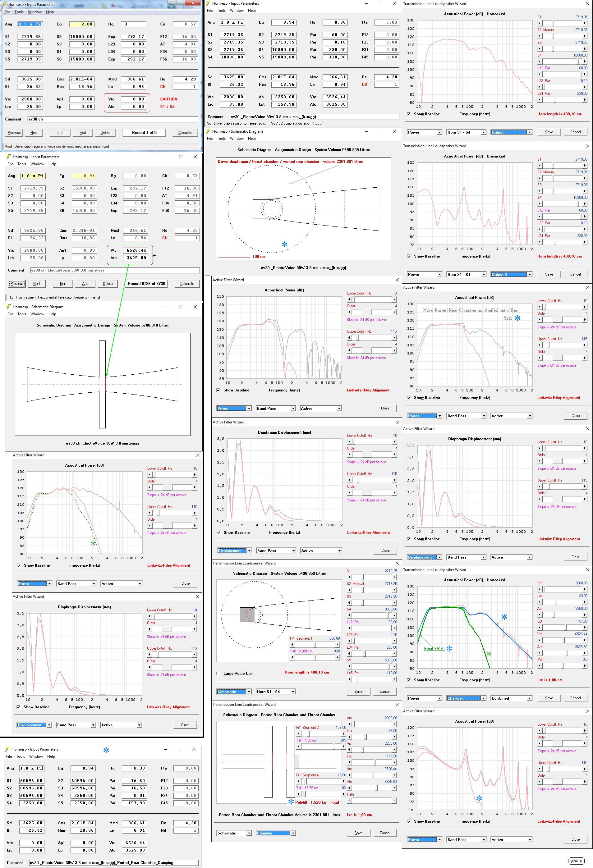Toggle Show Baseline in Active Filter Wizard with green dotted curve
Viewport: 593px width, 868px height.
(19, 565)
